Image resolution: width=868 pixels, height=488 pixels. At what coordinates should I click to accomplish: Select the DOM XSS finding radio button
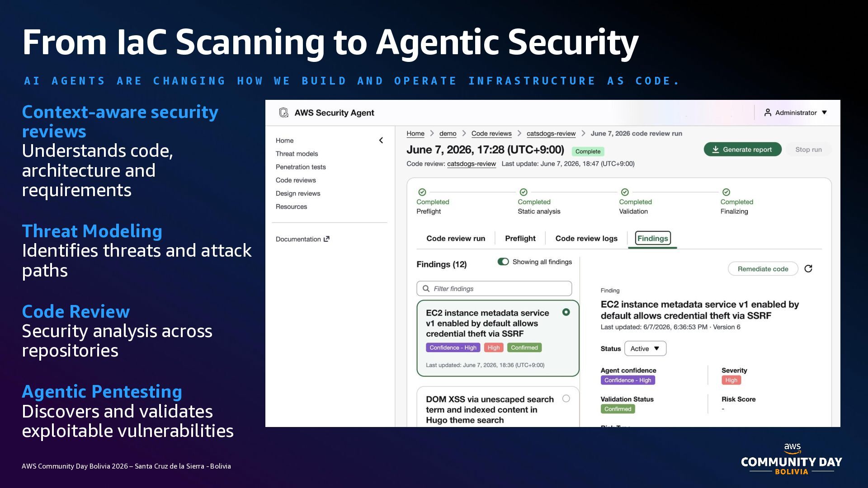coord(566,398)
